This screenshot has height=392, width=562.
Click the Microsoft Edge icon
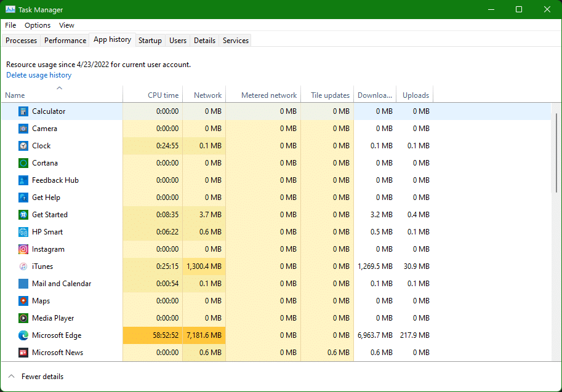point(23,335)
